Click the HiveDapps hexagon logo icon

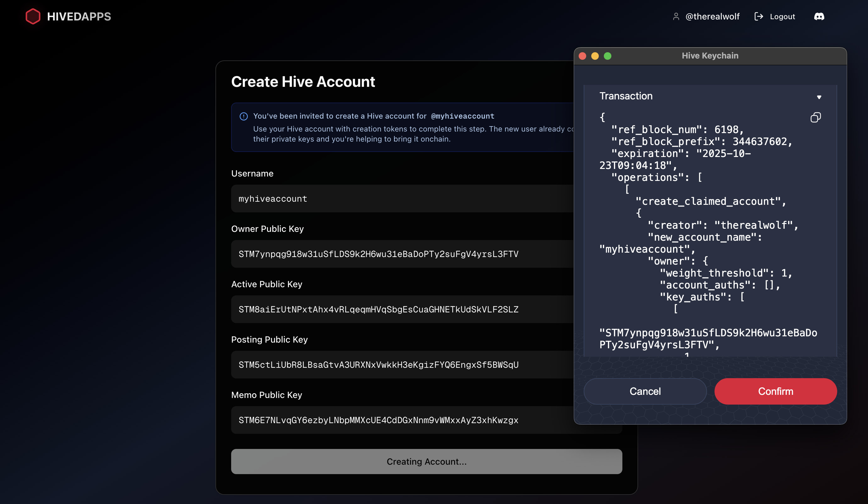[x=33, y=16]
